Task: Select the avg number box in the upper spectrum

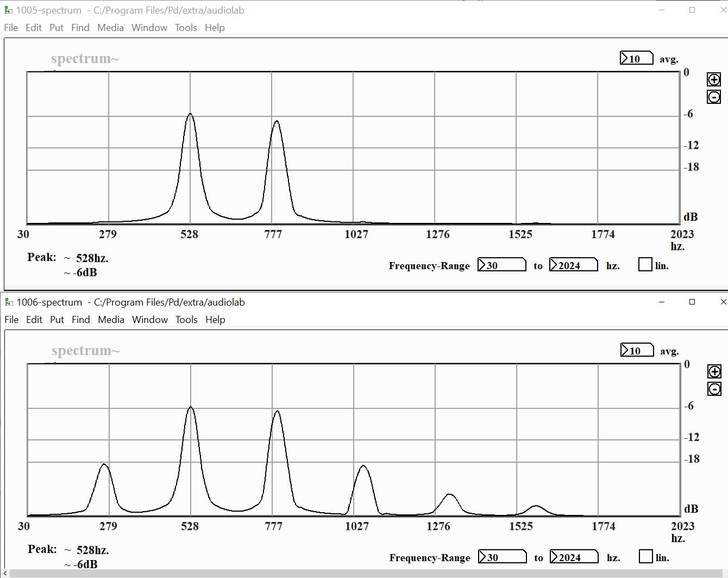Action: coord(637,58)
